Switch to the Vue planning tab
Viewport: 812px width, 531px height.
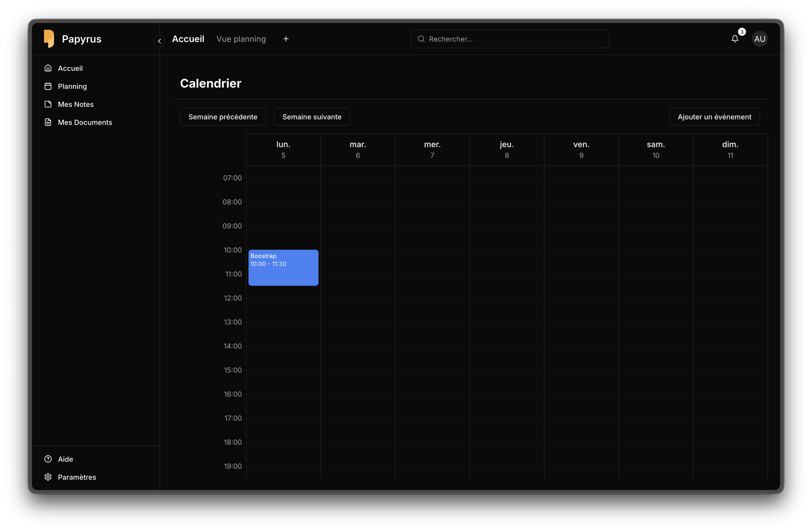point(241,39)
